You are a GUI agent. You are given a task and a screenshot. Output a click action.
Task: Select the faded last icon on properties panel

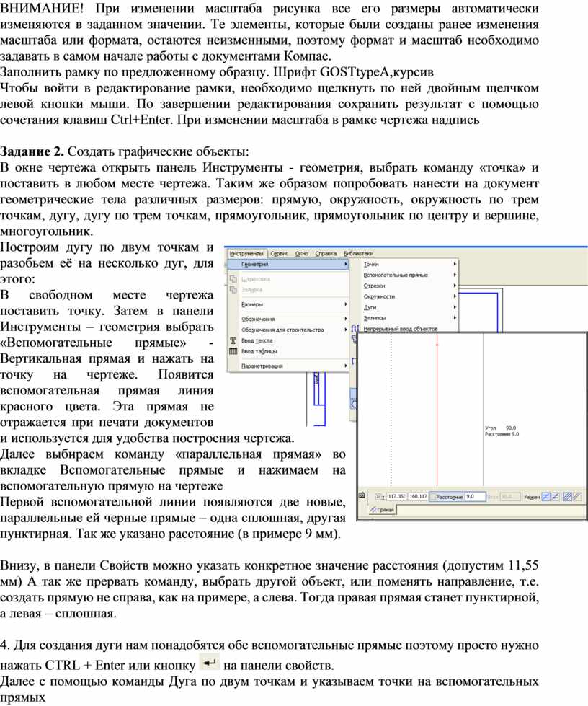point(578,497)
